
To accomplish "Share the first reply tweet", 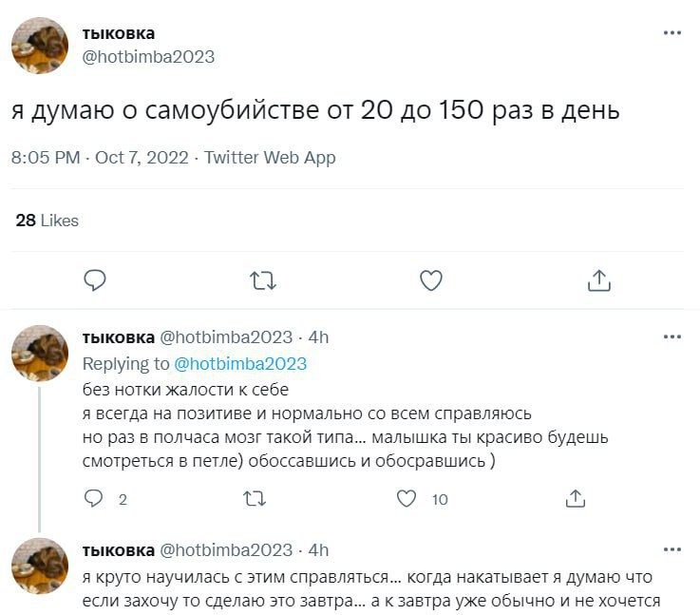I will pos(575,498).
